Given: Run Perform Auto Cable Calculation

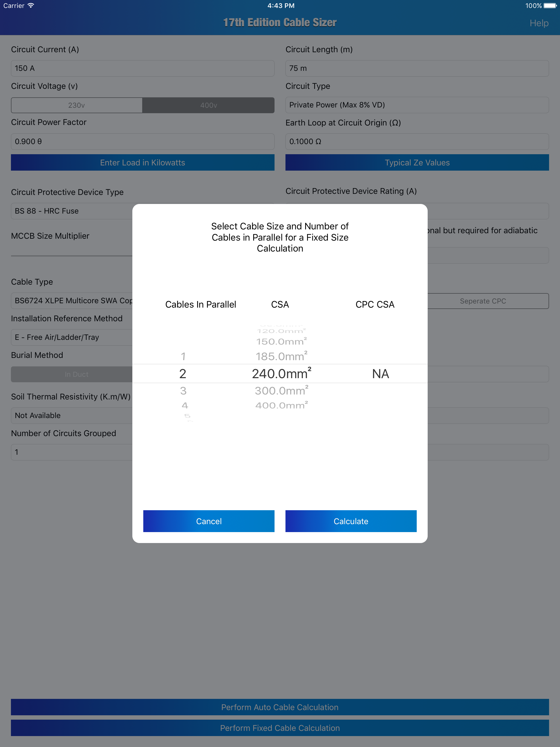Looking at the screenshot, I should tap(280, 707).
